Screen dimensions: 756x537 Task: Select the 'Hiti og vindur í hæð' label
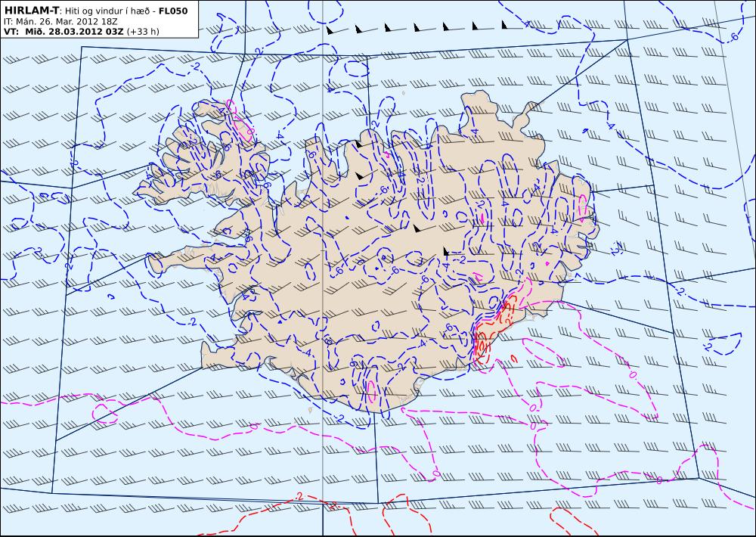(x=107, y=11)
